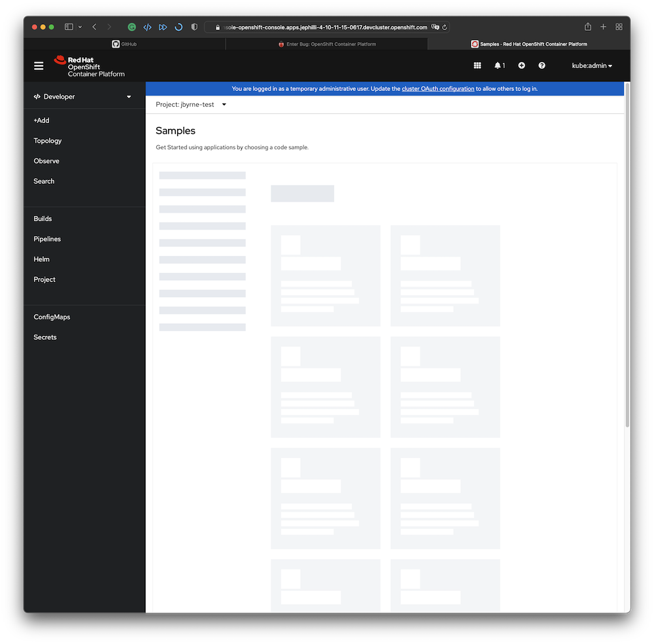Switch to the Enter Bug browser tab
This screenshot has height=644, width=654.
[326, 44]
